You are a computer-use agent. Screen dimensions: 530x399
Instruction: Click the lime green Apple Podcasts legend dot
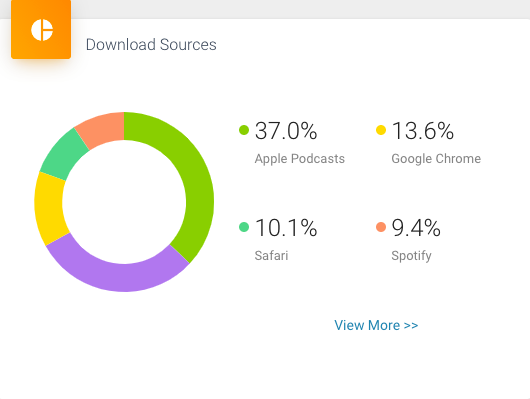tap(244, 130)
